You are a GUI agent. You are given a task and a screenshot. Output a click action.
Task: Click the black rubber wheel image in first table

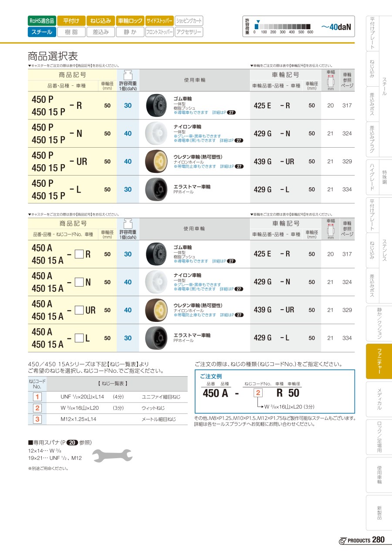coord(155,105)
